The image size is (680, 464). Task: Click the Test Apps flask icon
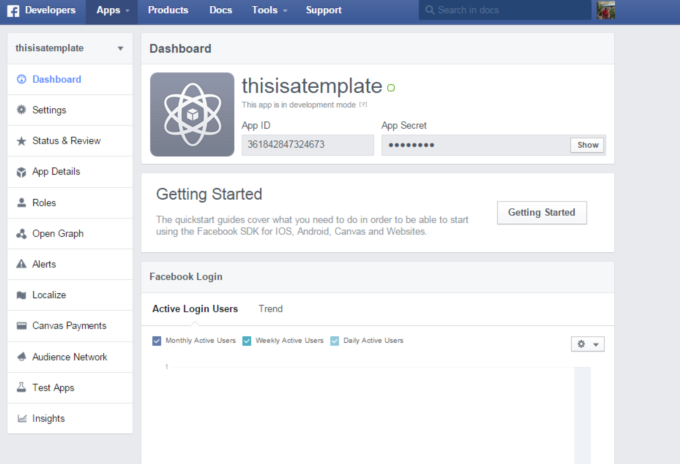pyautogui.click(x=22, y=388)
